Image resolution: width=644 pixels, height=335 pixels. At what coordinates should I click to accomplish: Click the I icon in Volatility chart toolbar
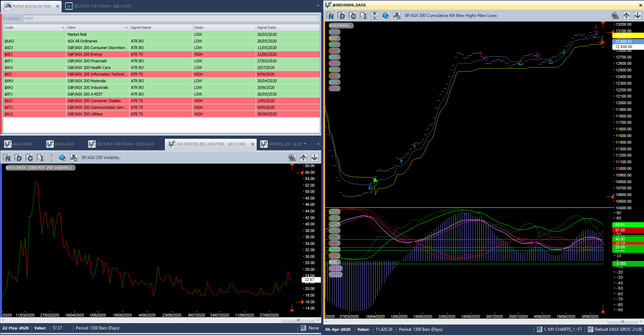pyautogui.click(x=40, y=158)
